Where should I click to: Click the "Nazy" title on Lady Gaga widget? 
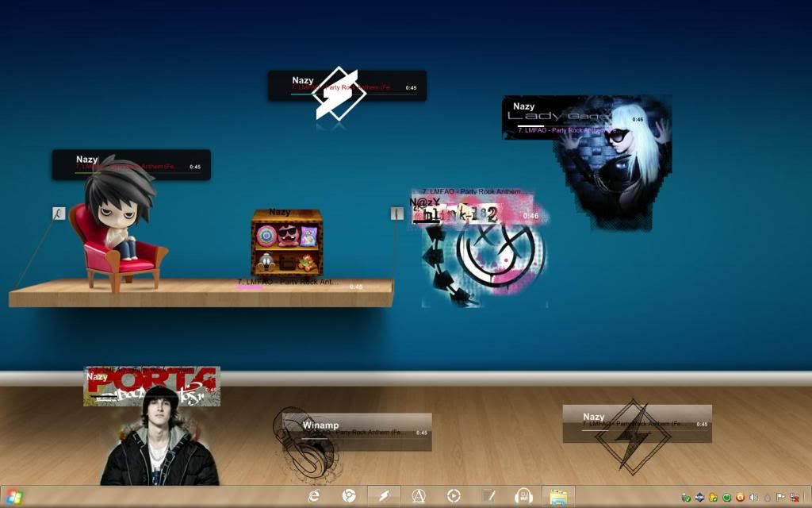(x=523, y=106)
